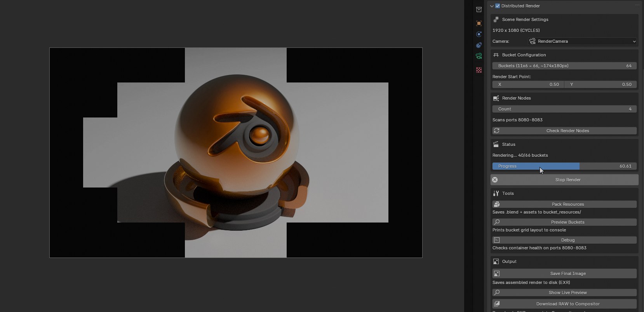This screenshot has width=644, height=312.
Task: Click the package icon on Pack Resources
Action: click(x=496, y=204)
